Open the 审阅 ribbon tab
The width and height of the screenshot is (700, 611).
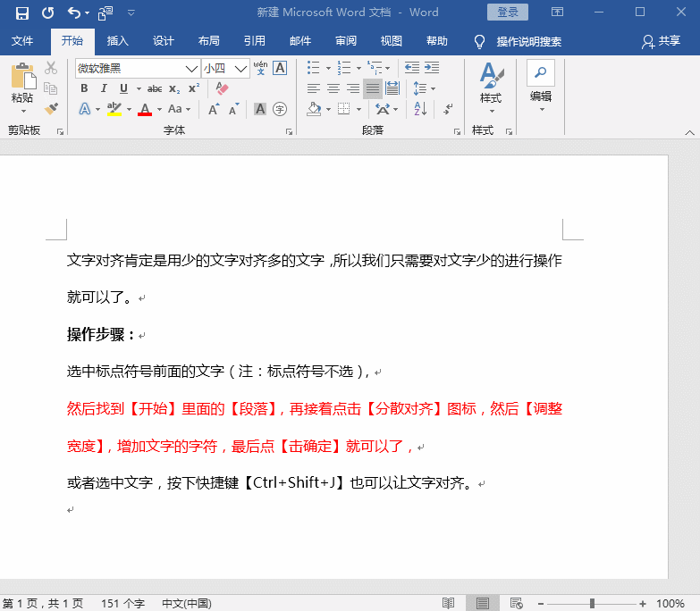(346, 41)
